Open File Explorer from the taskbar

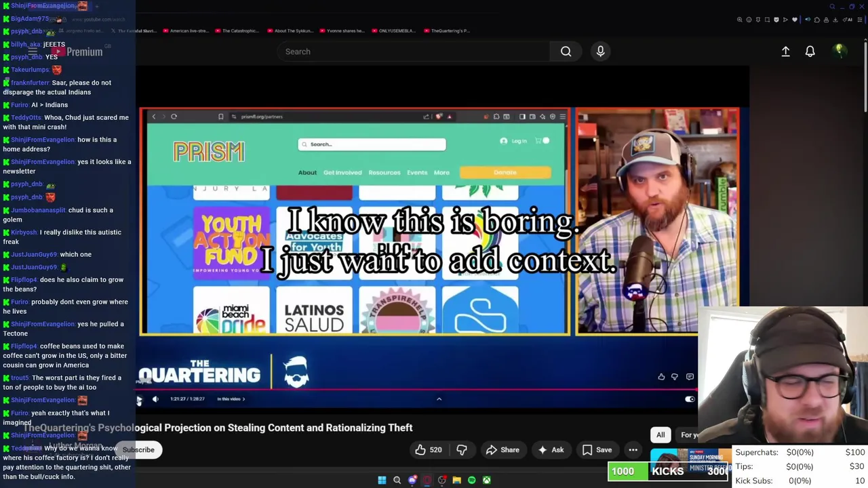pyautogui.click(x=457, y=481)
